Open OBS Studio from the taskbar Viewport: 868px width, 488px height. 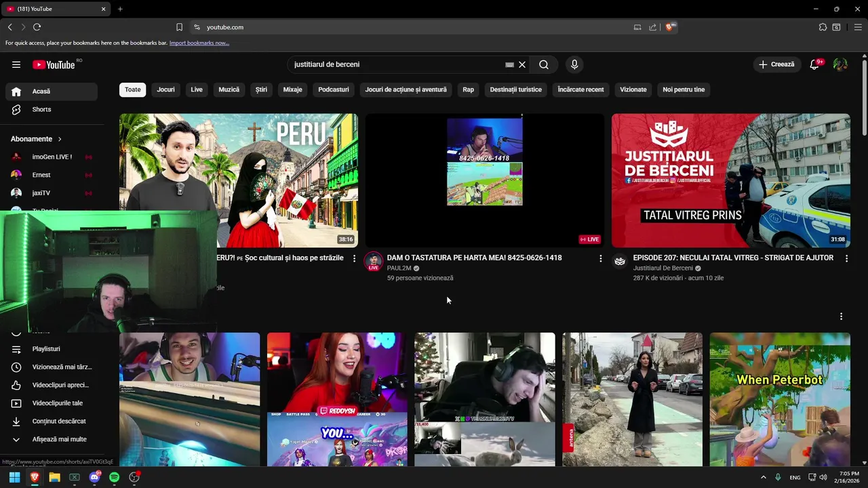point(134,477)
